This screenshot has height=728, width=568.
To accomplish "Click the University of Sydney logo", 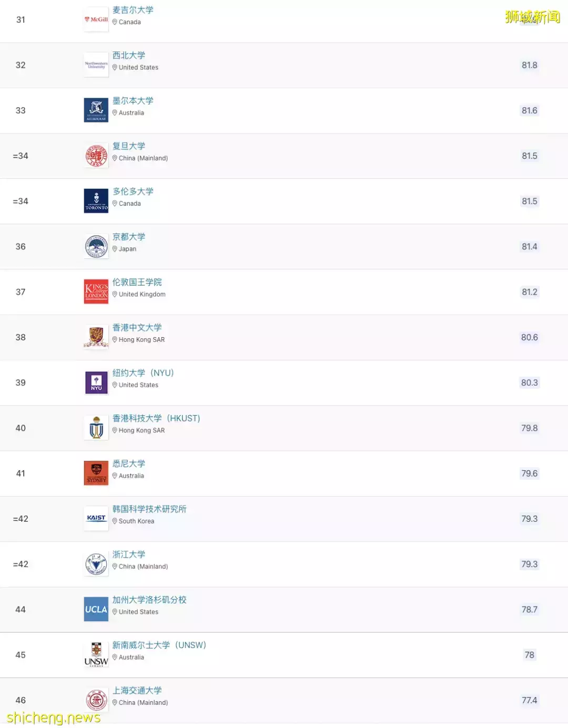I will [96, 473].
